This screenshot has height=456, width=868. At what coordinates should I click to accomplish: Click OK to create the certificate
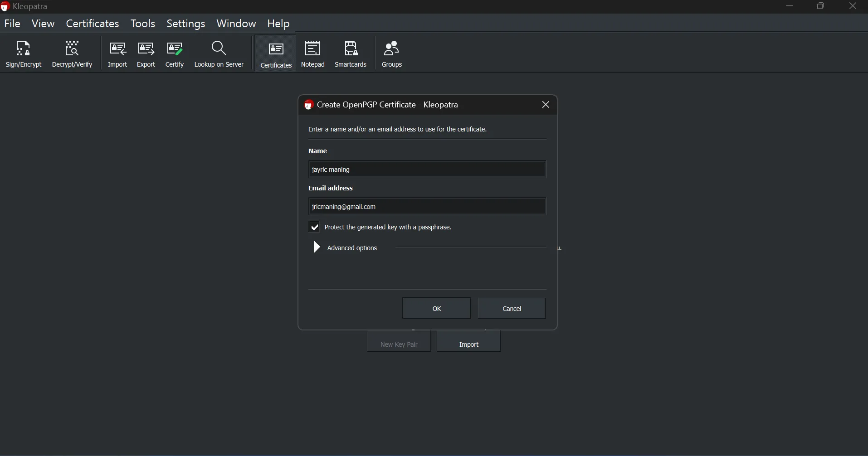point(436,309)
